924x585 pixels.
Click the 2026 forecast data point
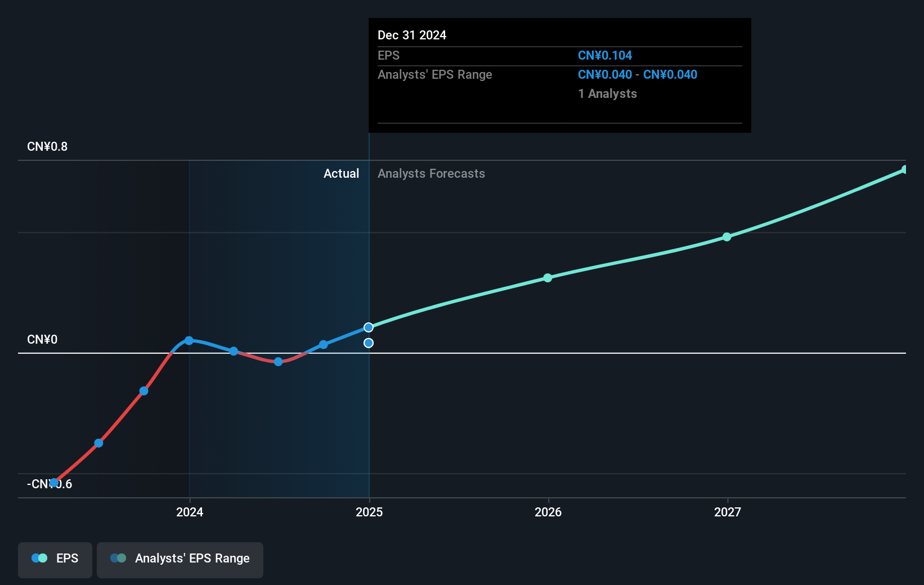(548, 278)
